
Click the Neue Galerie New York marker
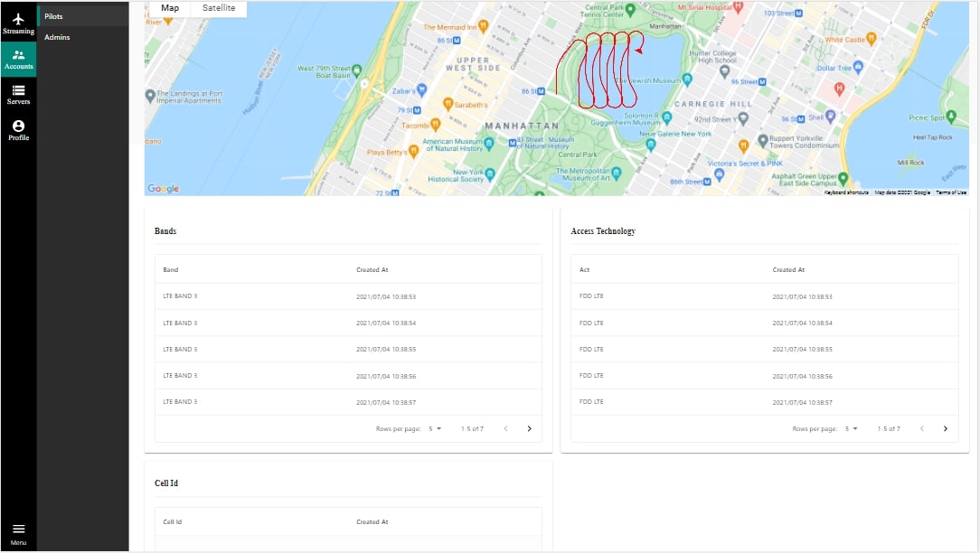click(x=651, y=145)
